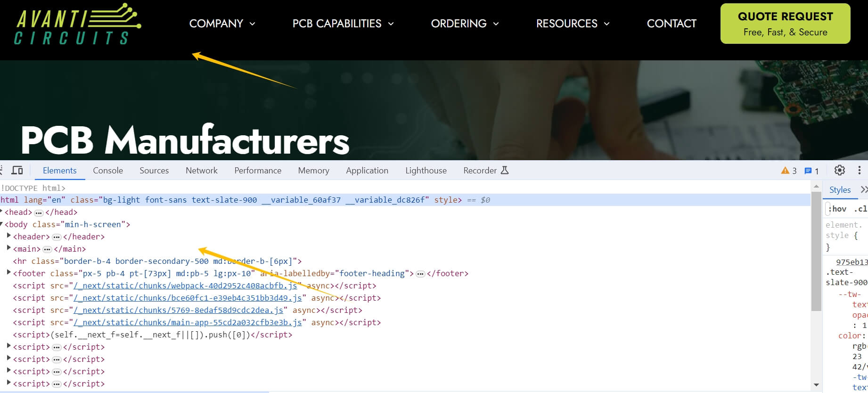This screenshot has width=868, height=393.
Task: Open the Lighthouse tab
Action: 426,171
